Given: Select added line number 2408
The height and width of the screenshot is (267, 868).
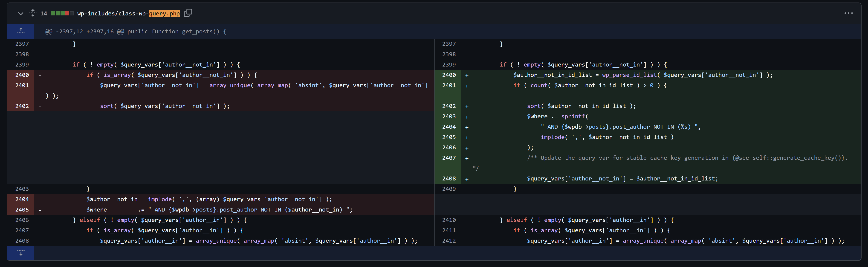Looking at the screenshot, I should 449,179.
